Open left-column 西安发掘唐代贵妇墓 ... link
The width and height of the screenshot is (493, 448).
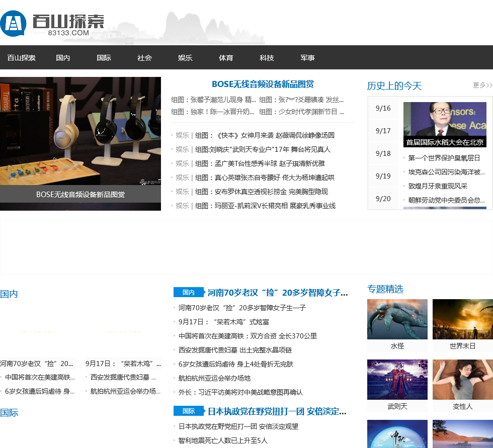pyautogui.click(x=123, y=377)
